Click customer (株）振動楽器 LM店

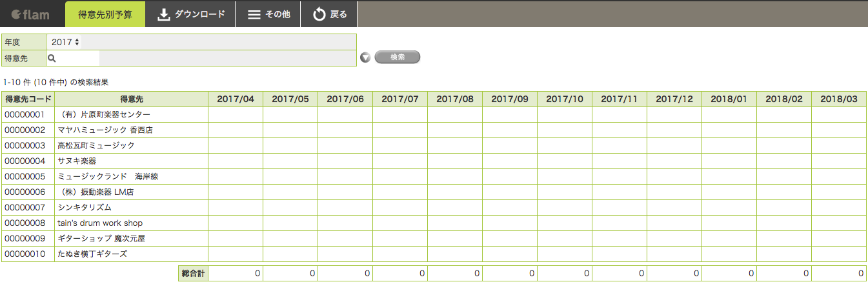click(x=96, y=192)
